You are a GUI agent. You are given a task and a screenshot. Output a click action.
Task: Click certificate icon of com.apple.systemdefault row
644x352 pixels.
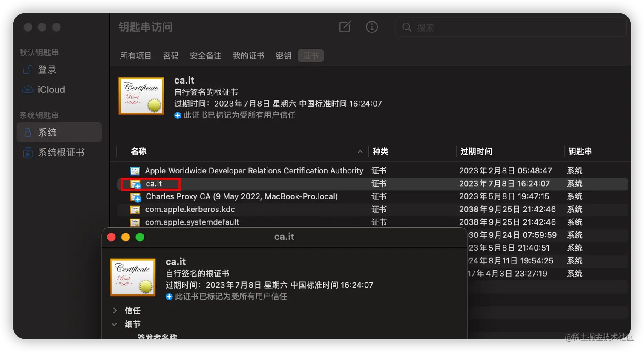click(x=135, y=222)
